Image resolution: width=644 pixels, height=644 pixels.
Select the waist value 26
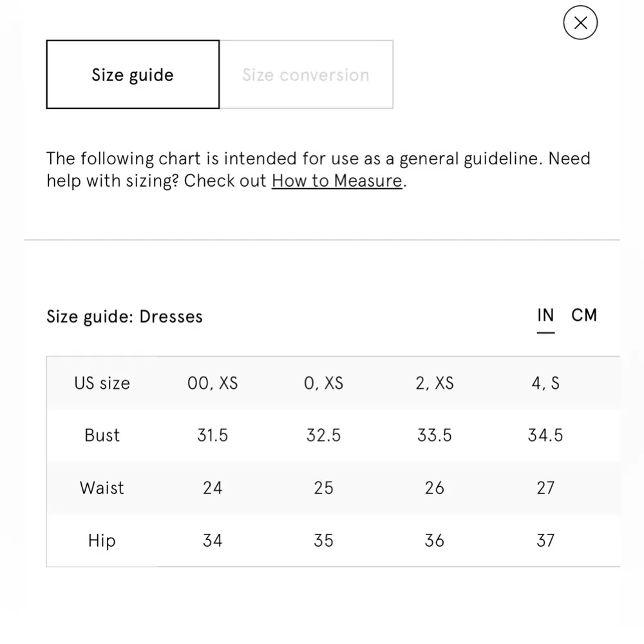[435, 488]
